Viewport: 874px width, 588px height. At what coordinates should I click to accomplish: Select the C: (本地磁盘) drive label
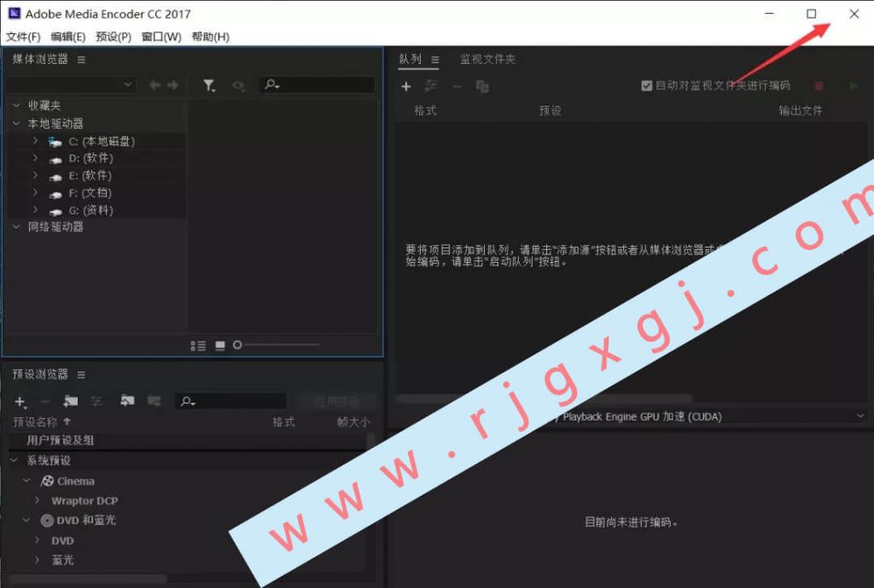pyautogui.click(x=102, y=142)
